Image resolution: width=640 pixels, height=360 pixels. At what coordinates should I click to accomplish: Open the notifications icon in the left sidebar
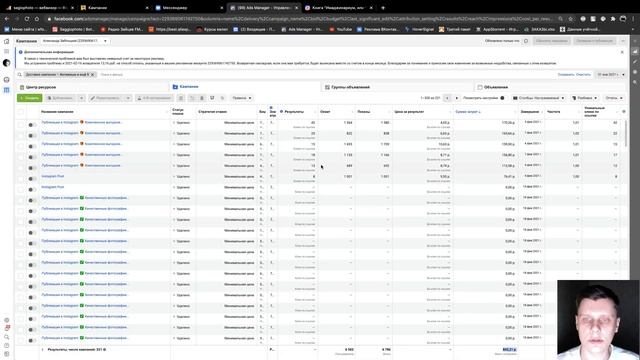tap(7, 328)
